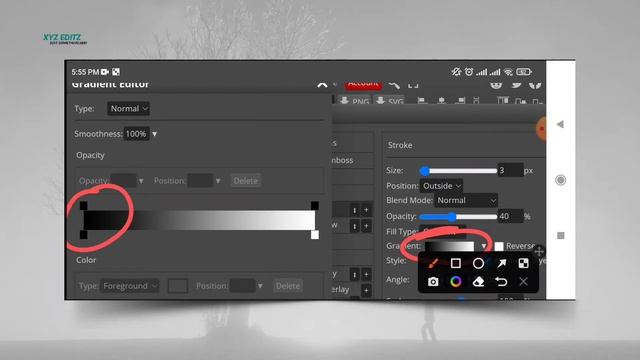
Task: Click the color stop swatch box
Action: 178,286
